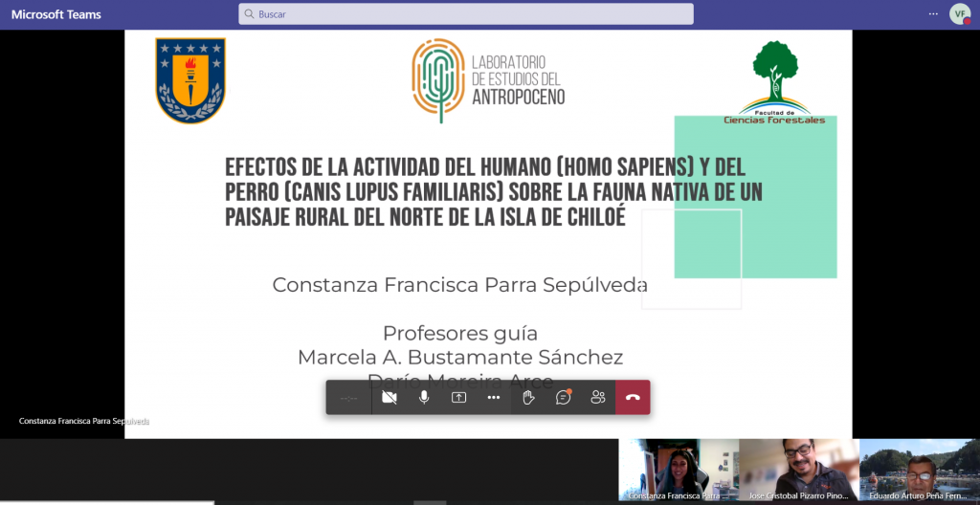Click the Ciencias Forestales tree logo
Screen dimensions: 980x505
[x=774, y=83]
